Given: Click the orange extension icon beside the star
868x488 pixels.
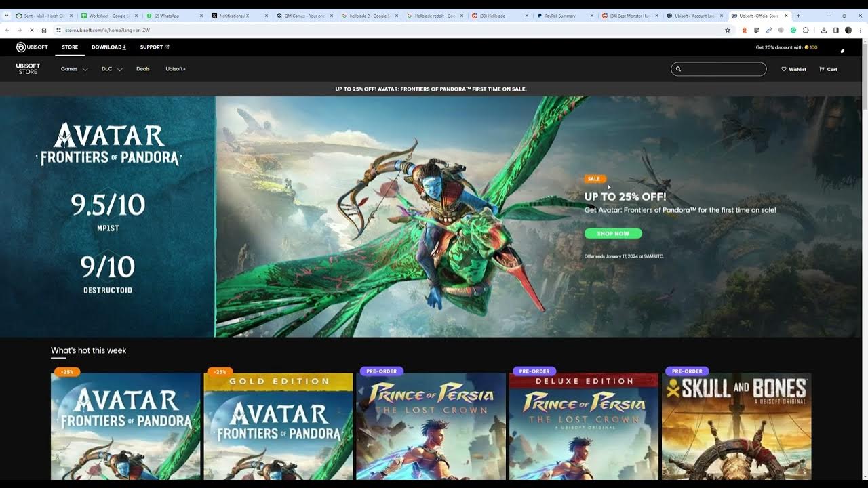Looking at the screenshot, I should [745, 30].
